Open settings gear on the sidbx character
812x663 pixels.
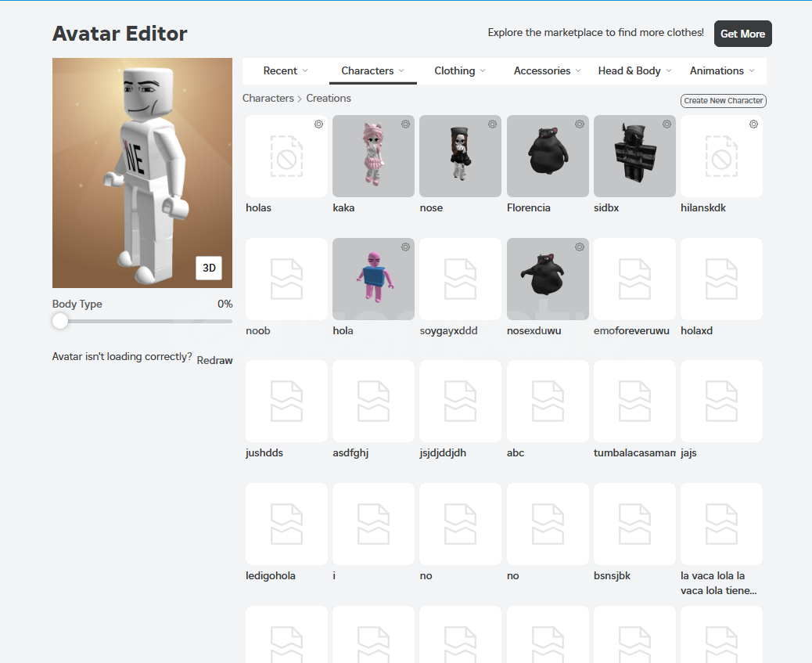[x=667, y=124]
